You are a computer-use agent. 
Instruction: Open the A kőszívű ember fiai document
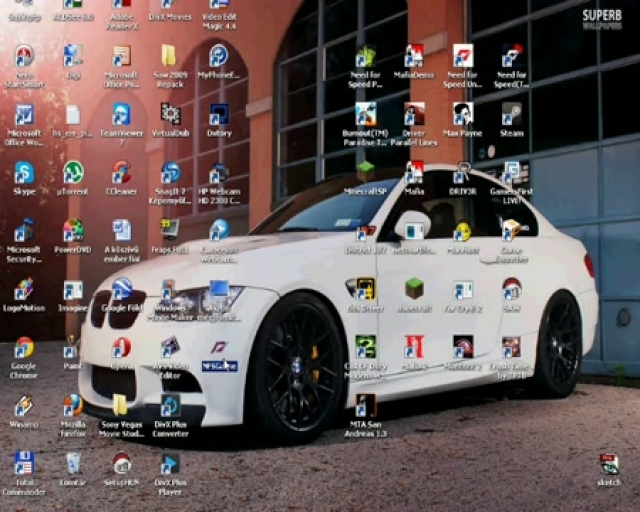(x=121, y=231)
